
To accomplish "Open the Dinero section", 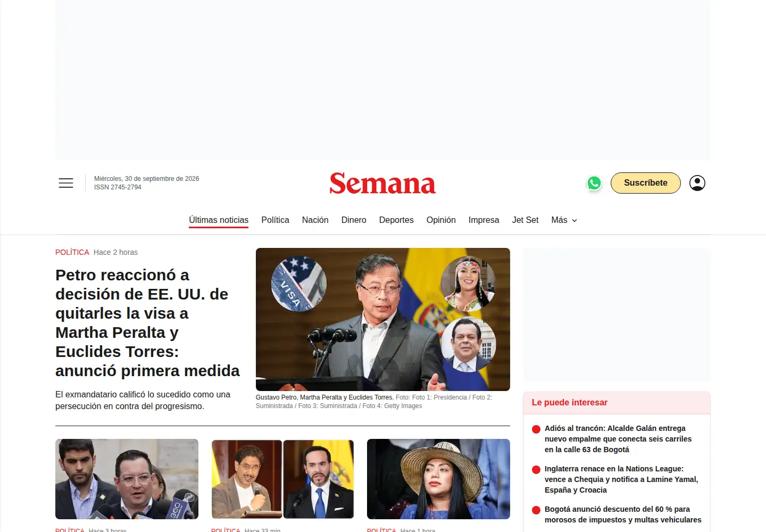I will 354,220.
